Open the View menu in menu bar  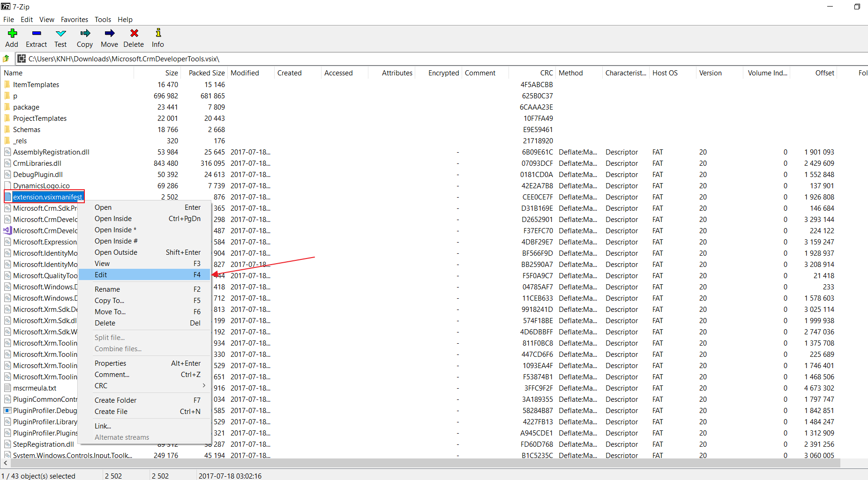(47, 20)
